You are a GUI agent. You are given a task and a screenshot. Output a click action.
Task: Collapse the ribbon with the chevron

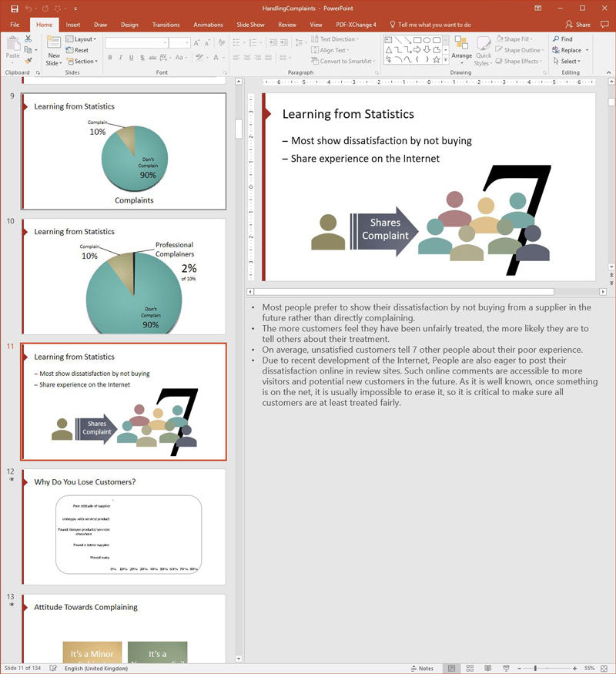point(609,72)
